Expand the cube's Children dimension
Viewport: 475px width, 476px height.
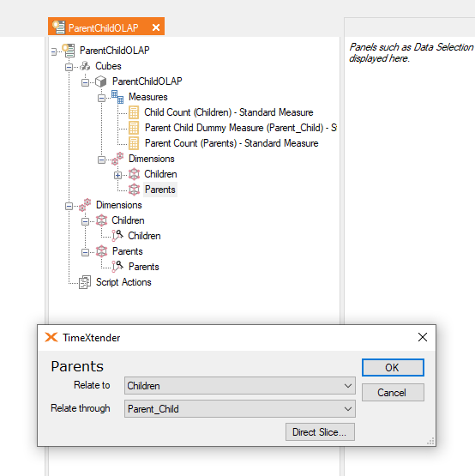117,176
